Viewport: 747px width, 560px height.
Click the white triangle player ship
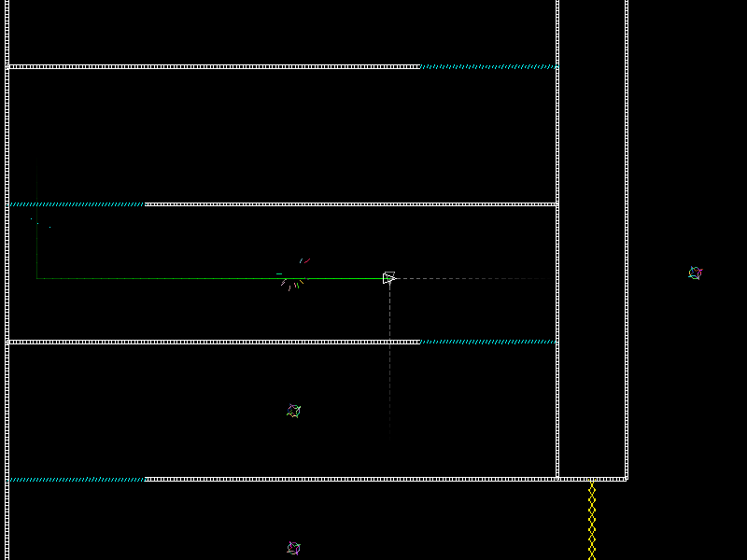point(389,278)
